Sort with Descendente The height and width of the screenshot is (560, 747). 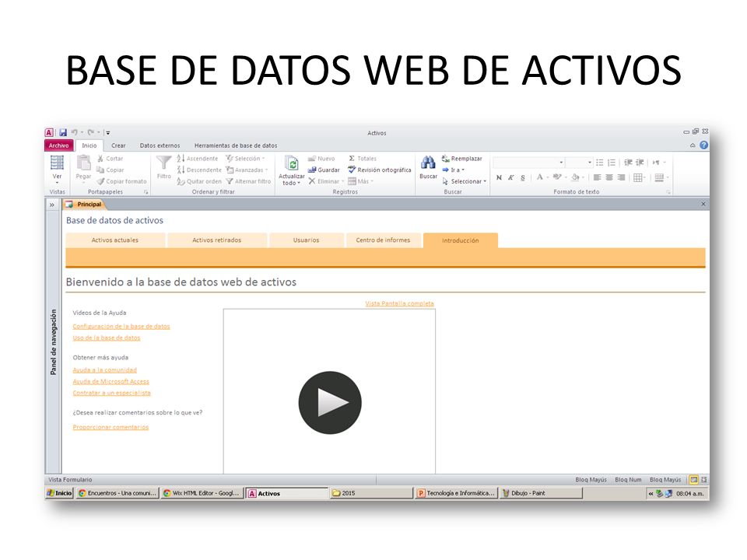[x=199, y=170]
